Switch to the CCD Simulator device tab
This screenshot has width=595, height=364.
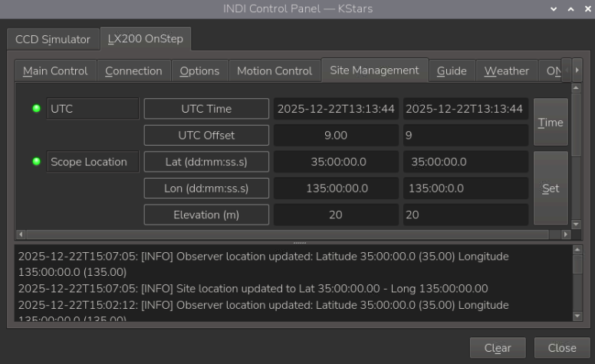pyautogui.click(x=53, y=39)
